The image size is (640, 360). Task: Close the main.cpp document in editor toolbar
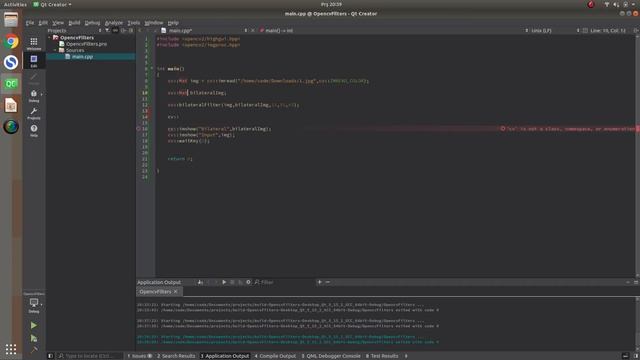coord(253,31)
